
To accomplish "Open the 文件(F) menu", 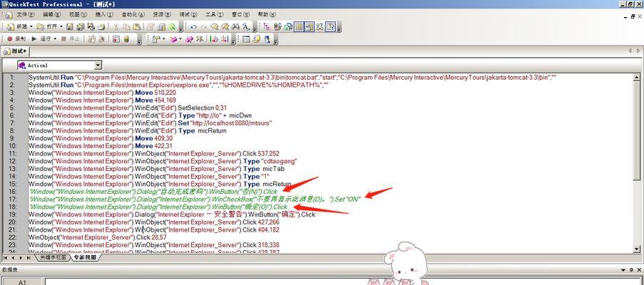I will point(26,14).
